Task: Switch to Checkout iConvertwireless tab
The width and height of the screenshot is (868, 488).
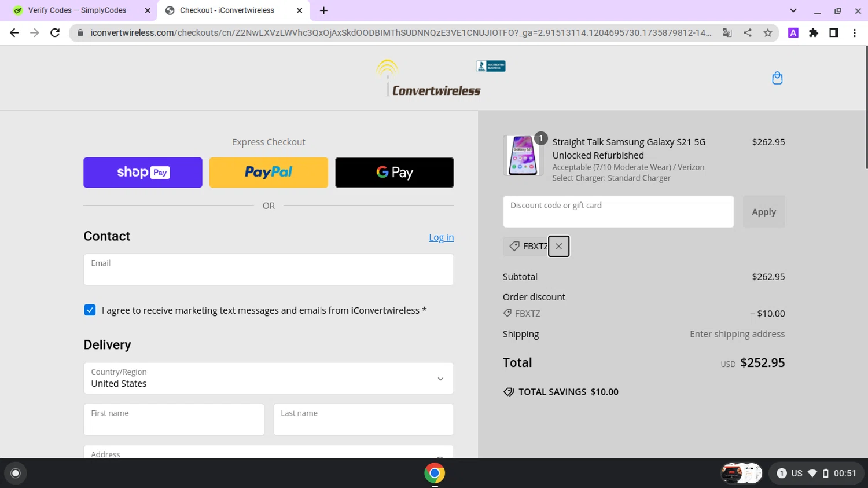Action: tap(233, 10)
